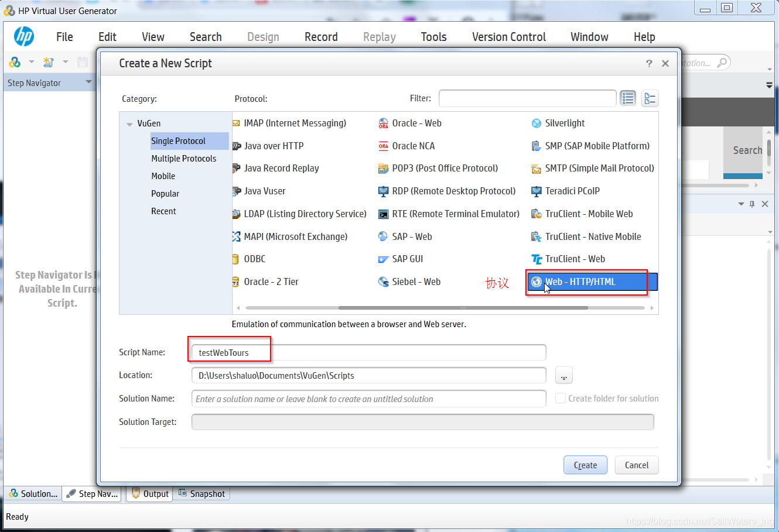This screenshot has width=779, height=532.
Task: Click the Create button
Action: (586, 465)
